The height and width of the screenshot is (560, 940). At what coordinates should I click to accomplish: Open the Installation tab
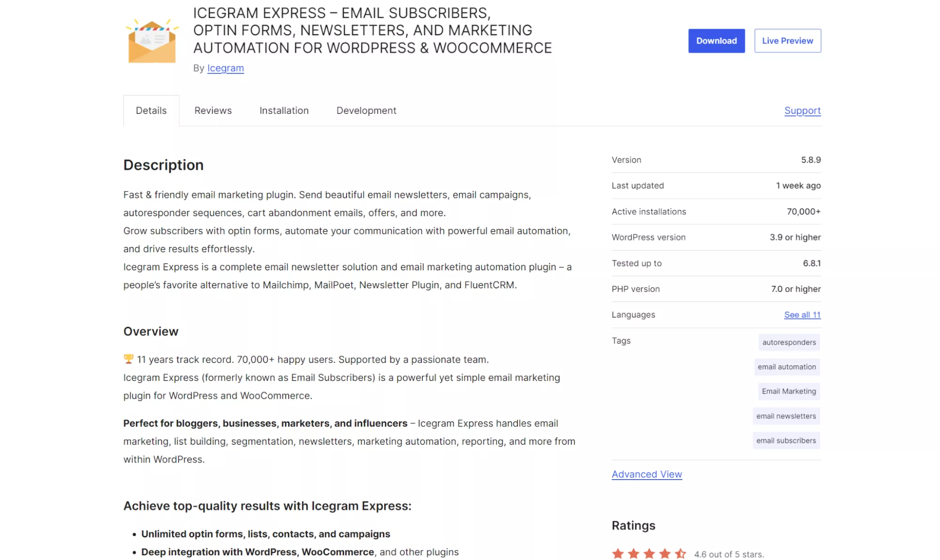coord(284,110)
